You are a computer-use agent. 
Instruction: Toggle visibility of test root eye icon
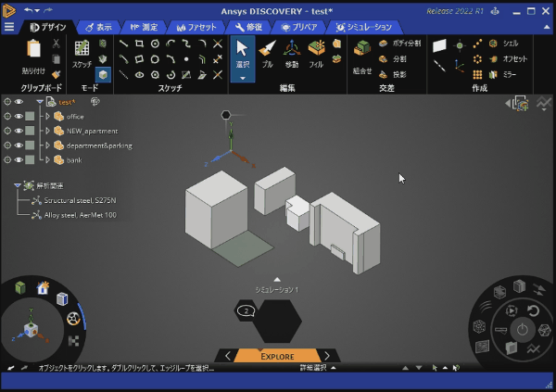[x=19, y=102]
